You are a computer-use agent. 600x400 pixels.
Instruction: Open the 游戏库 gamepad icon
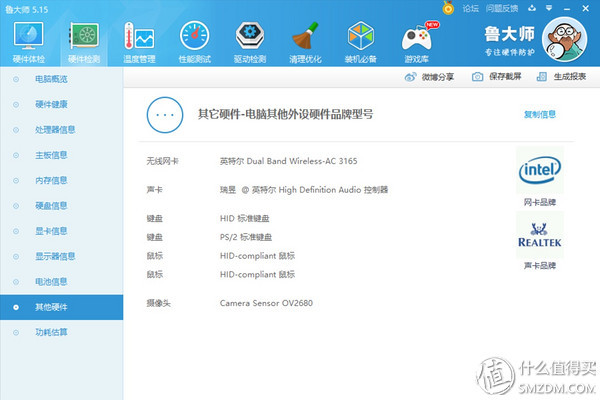[x=416, y=42]
